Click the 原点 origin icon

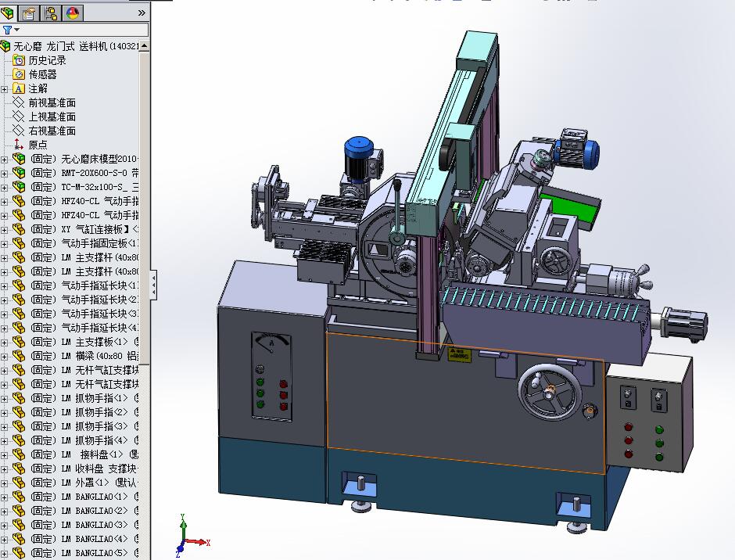coord(19,145)
